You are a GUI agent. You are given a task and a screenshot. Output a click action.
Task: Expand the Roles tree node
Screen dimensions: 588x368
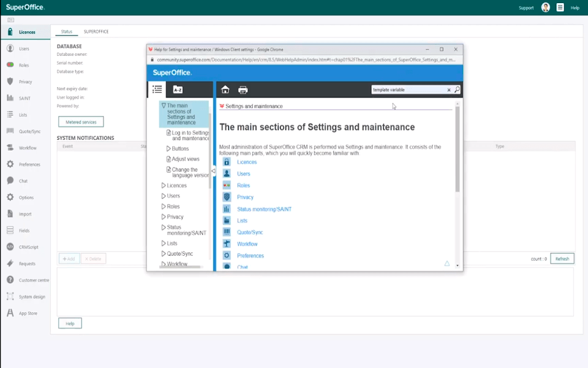[x=164, y=207]
